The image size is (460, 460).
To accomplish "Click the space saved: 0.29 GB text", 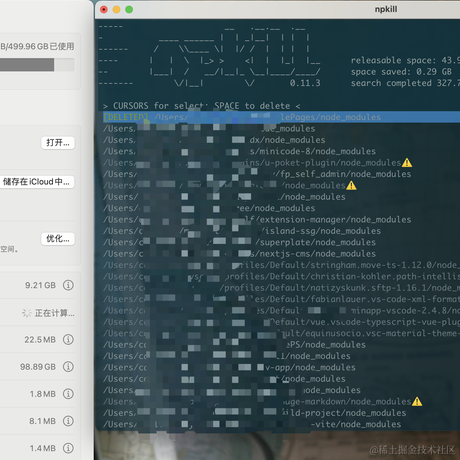I will pyautogui.click(x=401, y=72).
